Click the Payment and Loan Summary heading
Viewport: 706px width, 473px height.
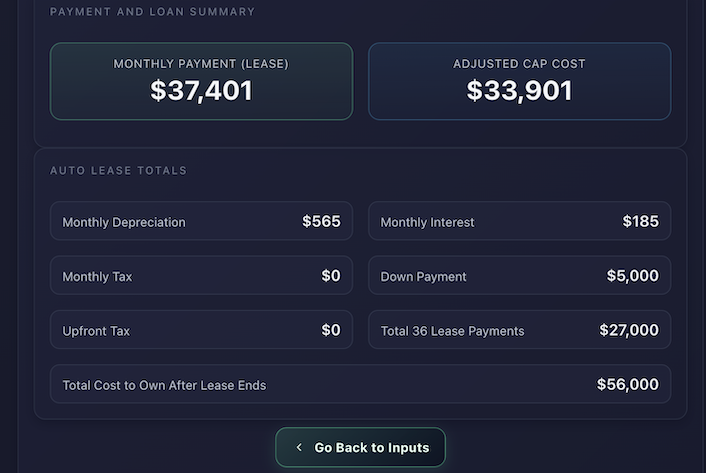tap(152, 12)
